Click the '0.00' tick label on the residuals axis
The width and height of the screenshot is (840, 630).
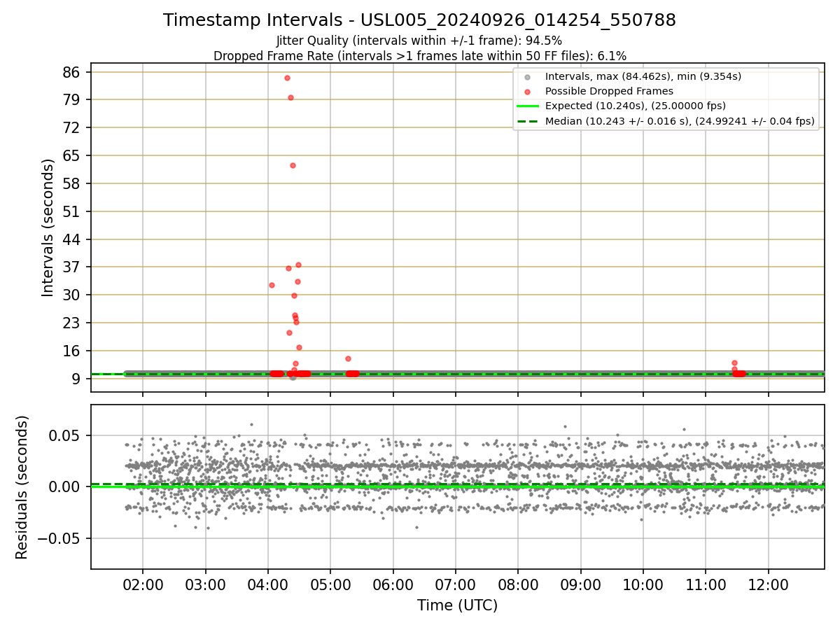[x=64, y=486]
